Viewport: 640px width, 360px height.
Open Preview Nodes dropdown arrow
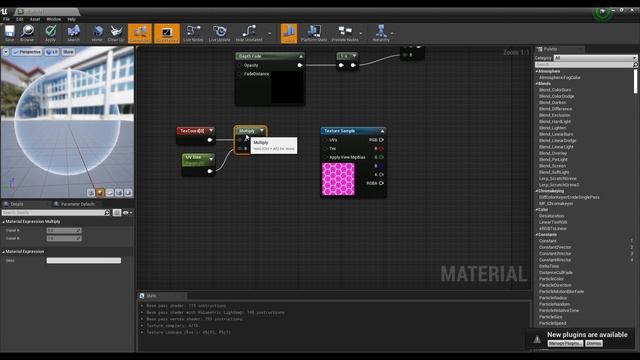361,33
